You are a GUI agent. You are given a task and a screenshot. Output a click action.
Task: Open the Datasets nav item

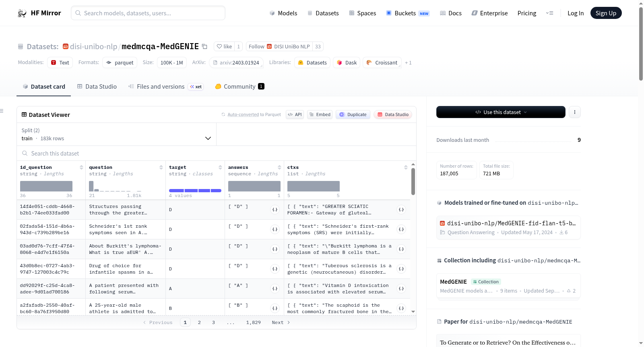323,13
